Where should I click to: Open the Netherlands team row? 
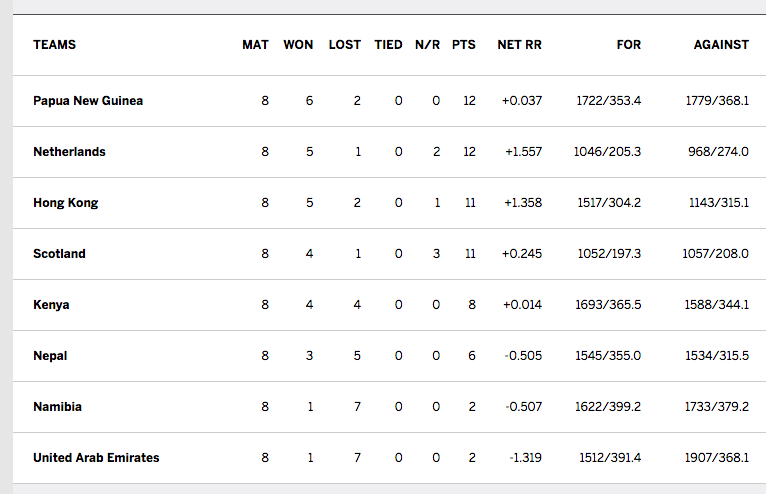click(x=69, y=152)
